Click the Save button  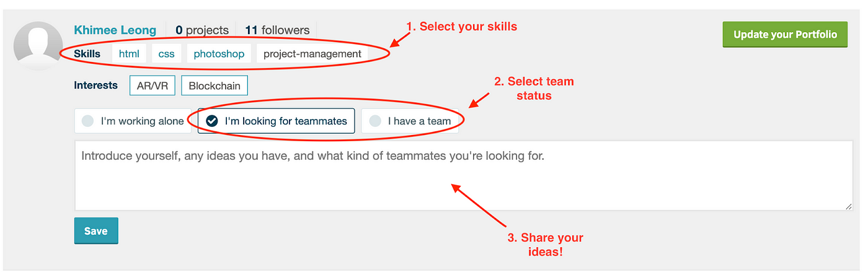click(96, 230)
